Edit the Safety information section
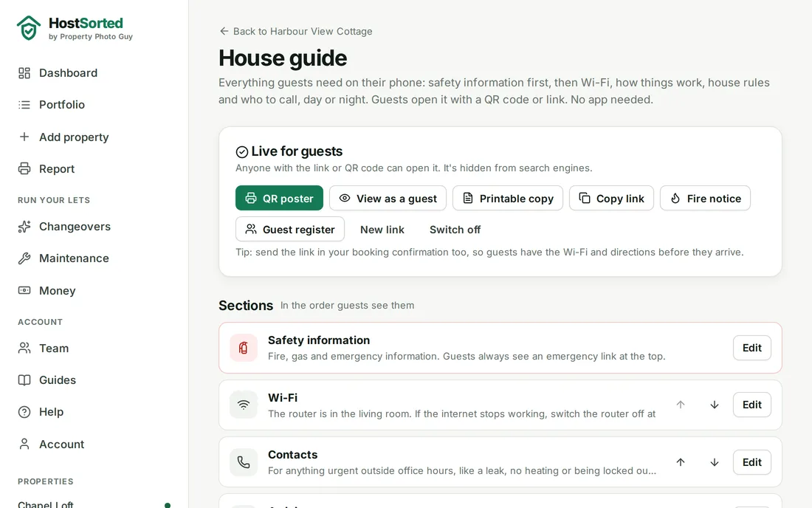This screenshot has height=508, width=812. click(752, 348)
